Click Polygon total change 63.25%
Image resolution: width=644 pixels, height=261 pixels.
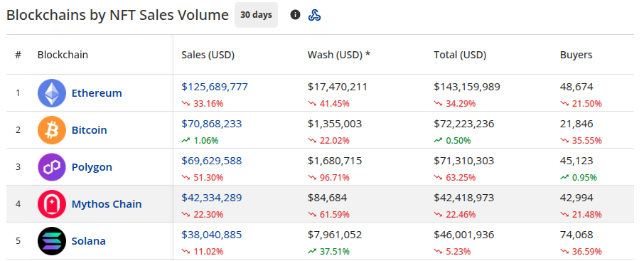[455, 178]
